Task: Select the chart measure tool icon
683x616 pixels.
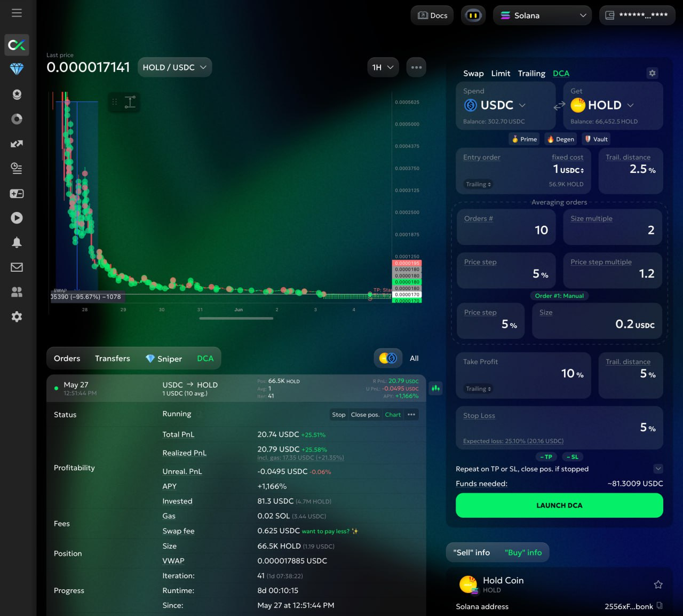Action: pyautogui.click(x=130, y=102)
